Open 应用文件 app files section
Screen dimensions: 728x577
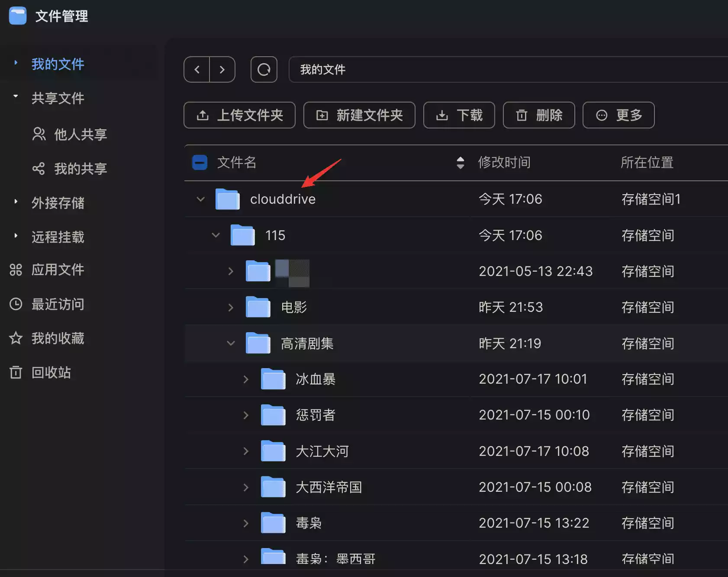click(x=57, y=270)
